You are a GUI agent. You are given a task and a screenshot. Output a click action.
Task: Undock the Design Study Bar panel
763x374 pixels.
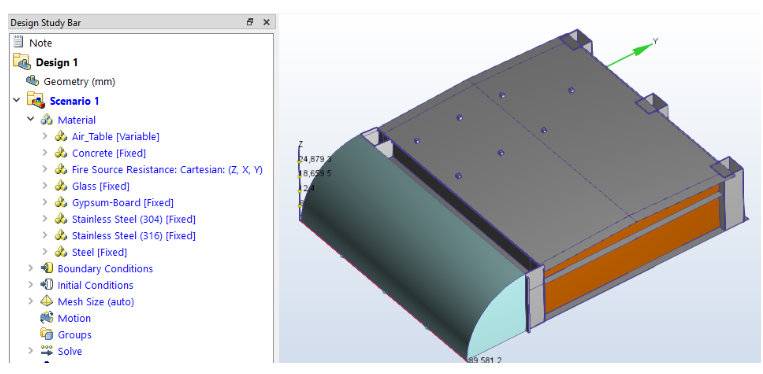(250, 22)
